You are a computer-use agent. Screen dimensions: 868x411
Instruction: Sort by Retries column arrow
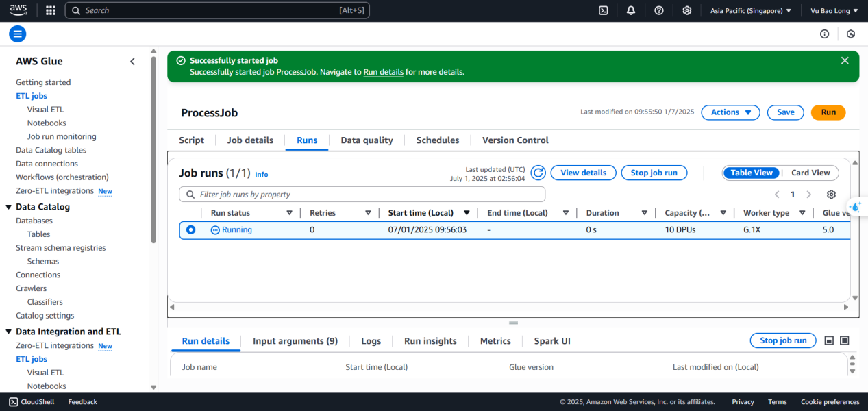click(368, 213)
